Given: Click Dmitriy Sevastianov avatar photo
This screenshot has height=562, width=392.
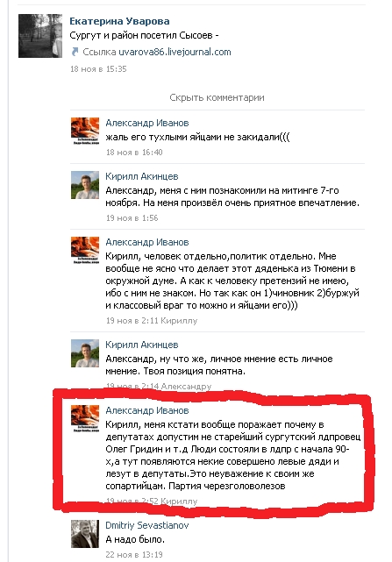Looking at the screenshot, I should click(85, 534).
